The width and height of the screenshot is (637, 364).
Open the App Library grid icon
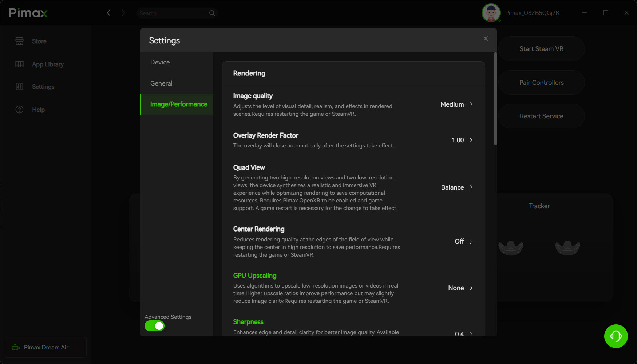point(19,64)
